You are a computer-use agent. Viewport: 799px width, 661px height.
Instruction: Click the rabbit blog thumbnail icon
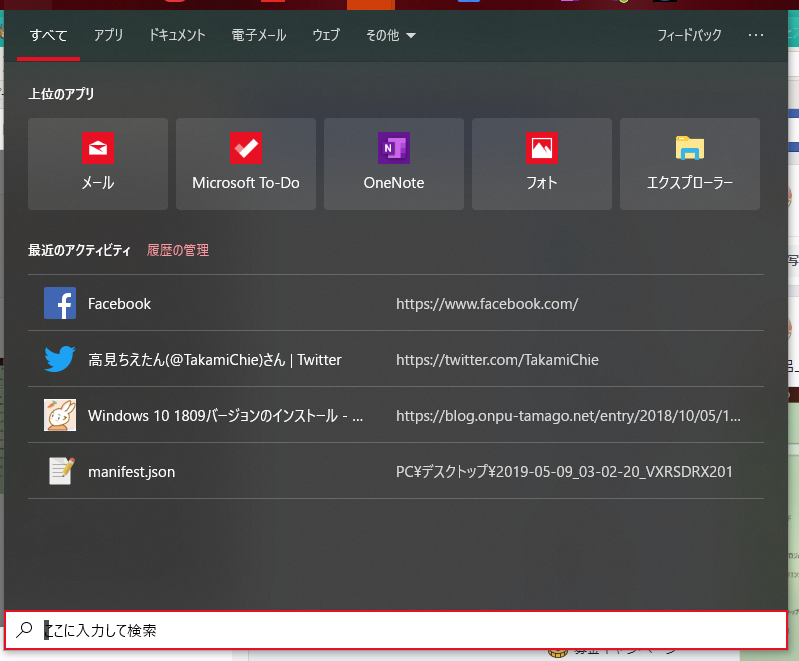point(60,415)
